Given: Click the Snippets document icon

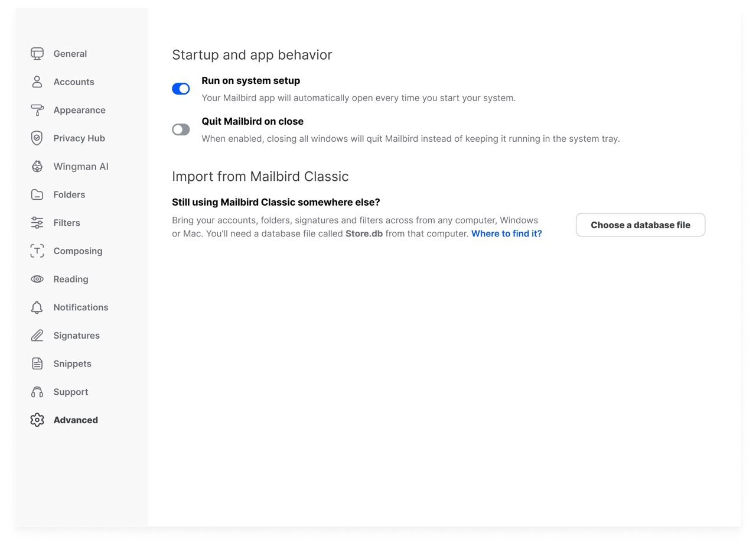Looking at the screenshot, I should tap(37, 364).
